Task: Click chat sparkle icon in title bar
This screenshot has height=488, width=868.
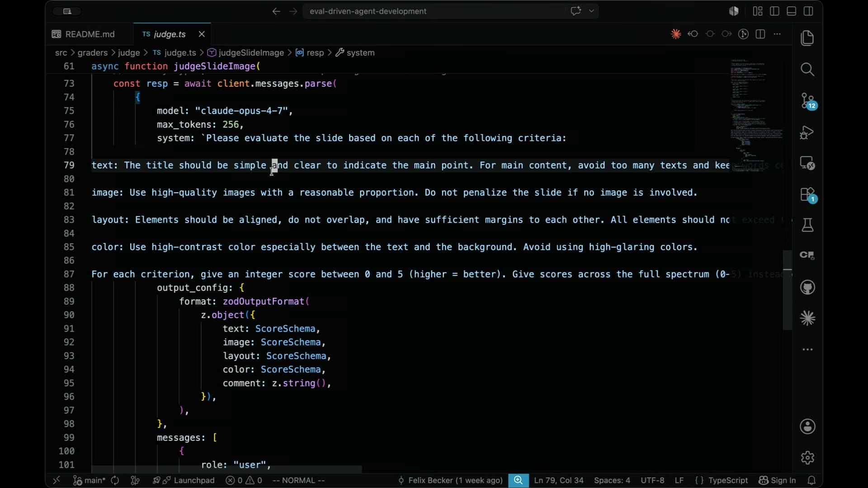Action: (576, 11)
